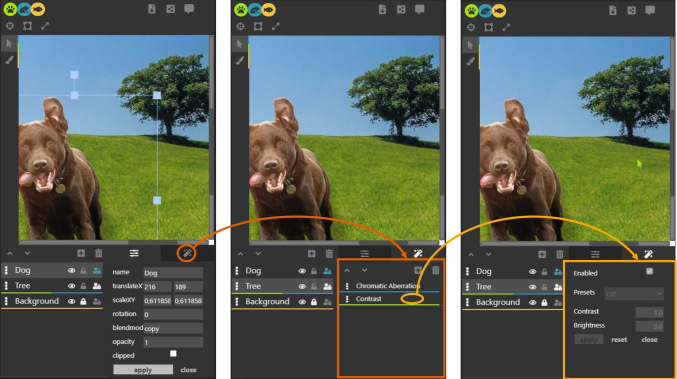Screen dimensions: 677x379
Task: Click wand icon above the Enabled checkbox panel
Action: (x=648, y=254)
